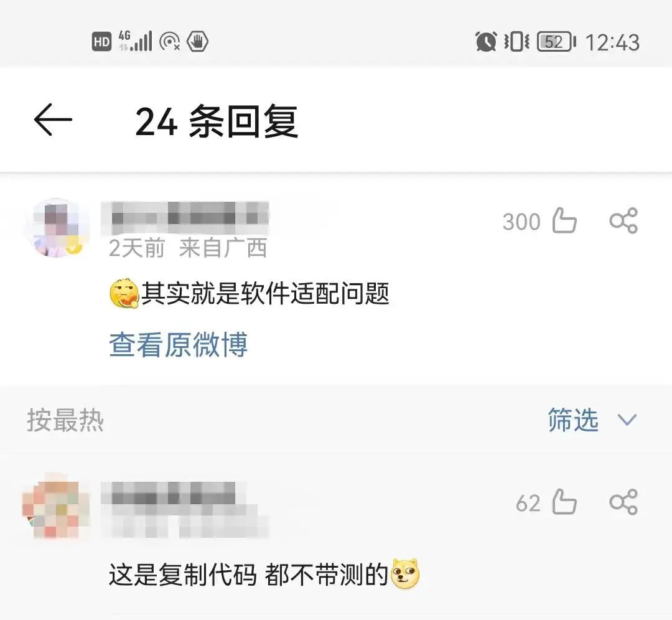Open the second commenter's blurred username

tap(174, 493)
